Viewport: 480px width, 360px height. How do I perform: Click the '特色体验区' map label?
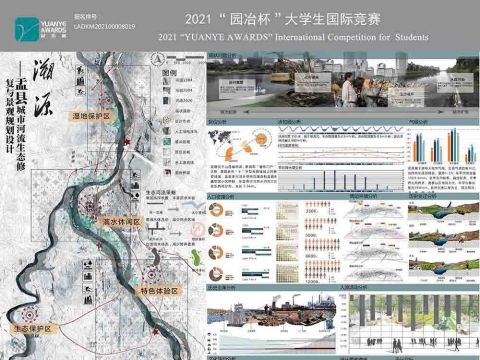pyautogui.click(x=159, y=291)
